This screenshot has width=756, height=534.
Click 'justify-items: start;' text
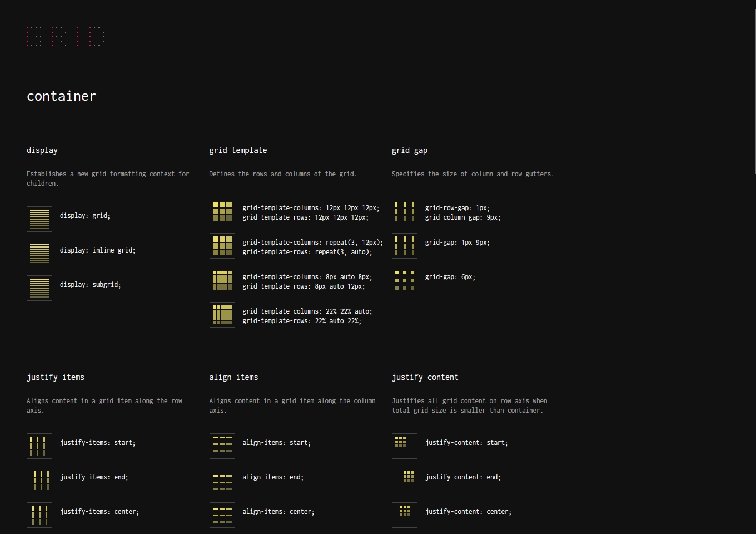click(98, 443)
